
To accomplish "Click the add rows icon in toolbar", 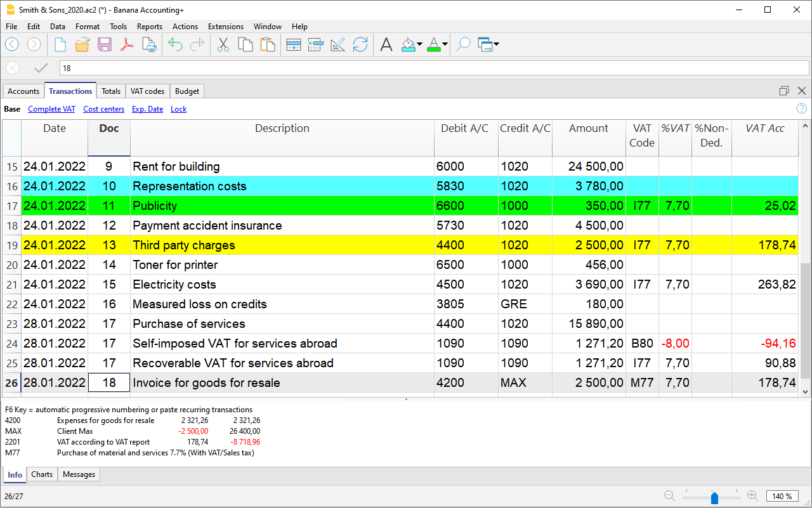I will (293, 44).
